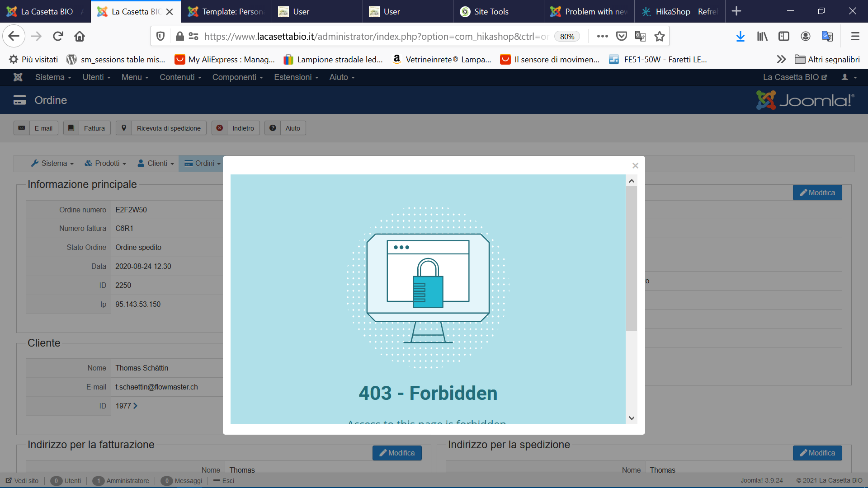This screenshot has width=868, height=488.
Task: Open the HikaShop Clienti menu
Action: click(x=156, y=163)
